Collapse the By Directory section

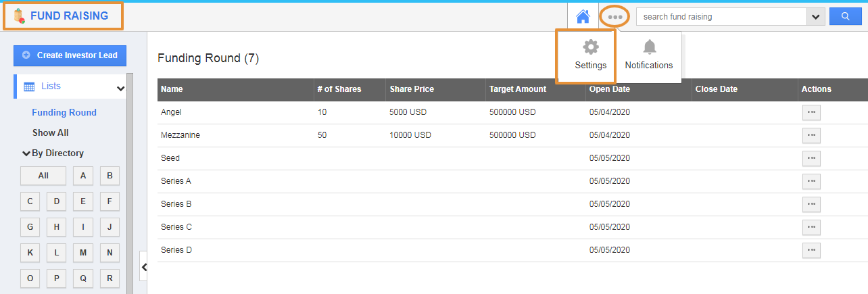pos(26,153)
